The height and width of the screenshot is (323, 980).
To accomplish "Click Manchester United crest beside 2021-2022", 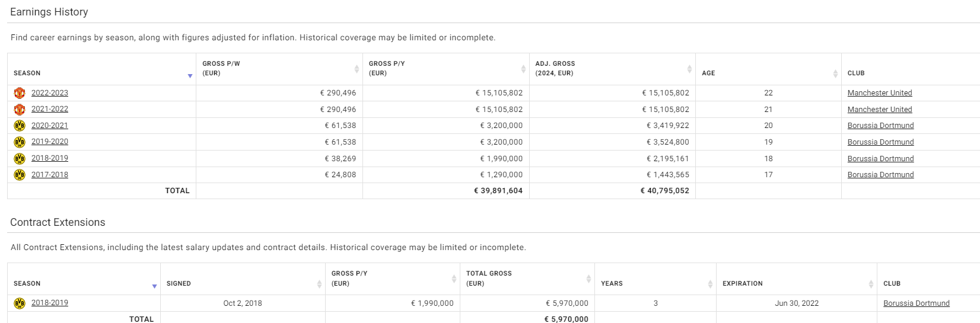I will [x=20, y=110].
